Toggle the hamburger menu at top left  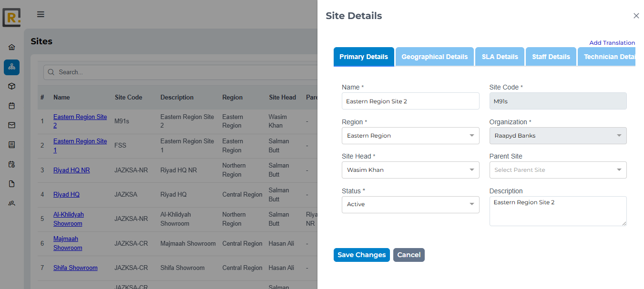tap(41, 14)
